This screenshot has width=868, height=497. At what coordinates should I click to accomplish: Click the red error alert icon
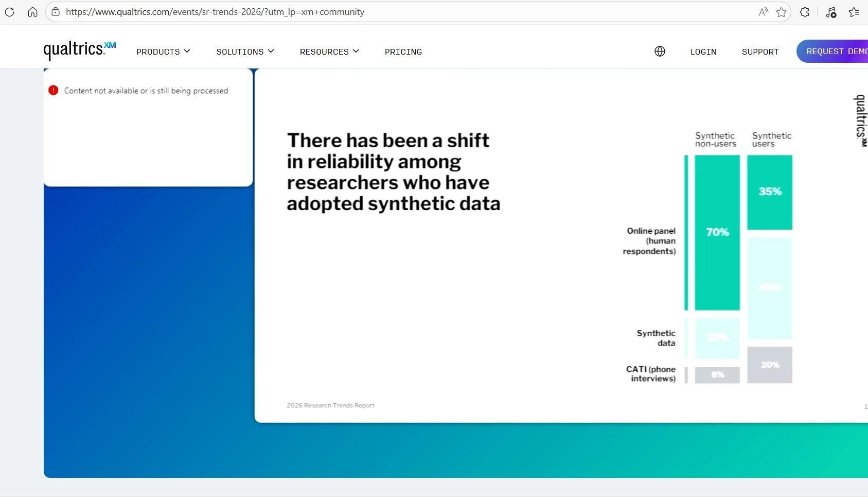[x=54, y=90]
